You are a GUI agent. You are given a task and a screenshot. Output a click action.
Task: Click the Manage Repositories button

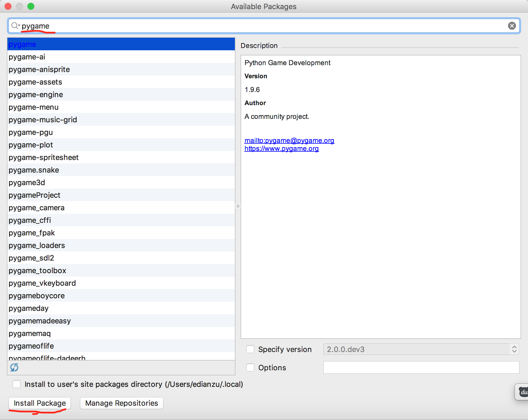[x=122, y=403]
